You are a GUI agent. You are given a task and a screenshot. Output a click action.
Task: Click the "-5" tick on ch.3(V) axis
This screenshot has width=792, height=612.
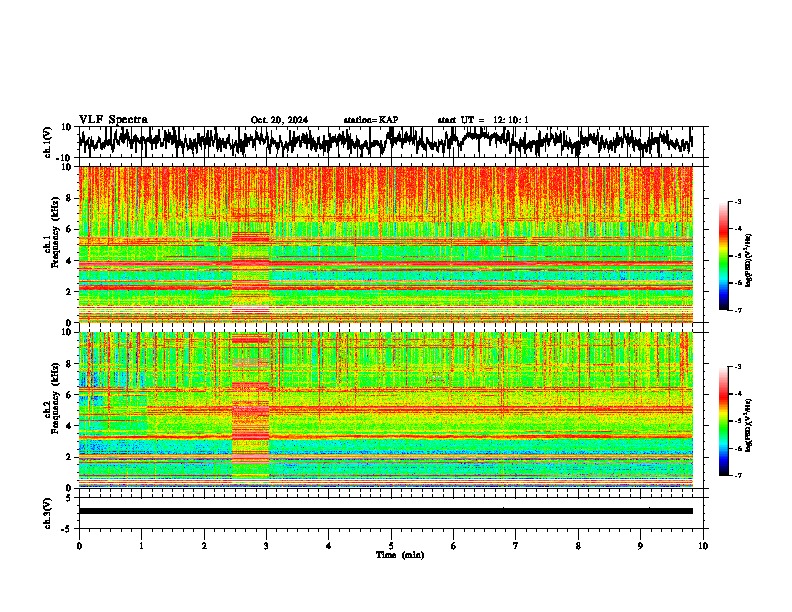[x=67, y=529]
